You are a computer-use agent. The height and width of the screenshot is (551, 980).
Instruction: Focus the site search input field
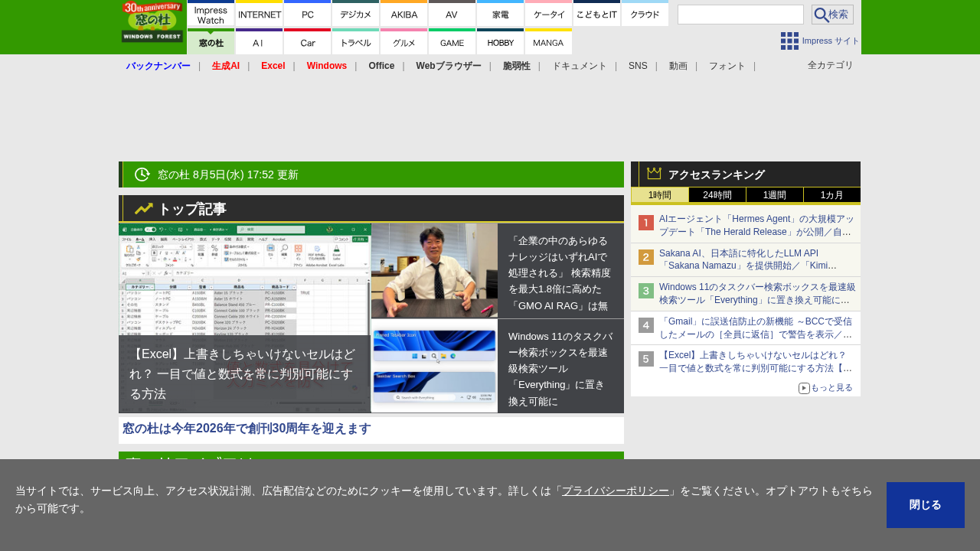pyautogui.click(x=740, y=15)
